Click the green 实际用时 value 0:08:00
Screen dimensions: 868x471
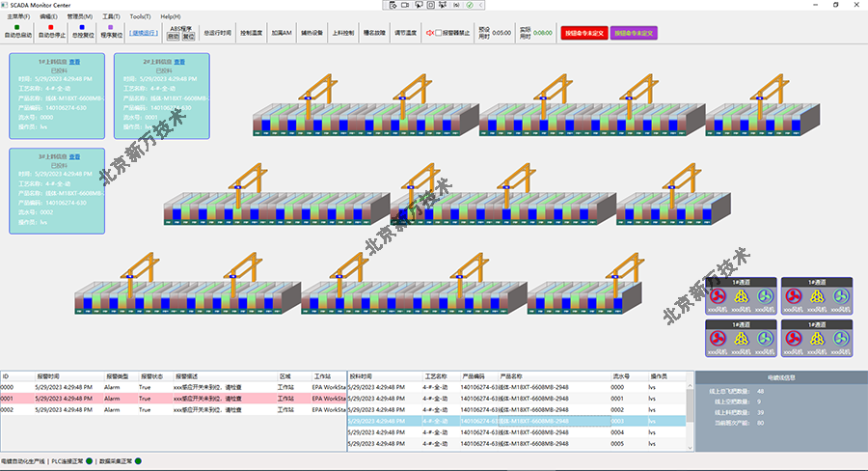pos(542,33)
